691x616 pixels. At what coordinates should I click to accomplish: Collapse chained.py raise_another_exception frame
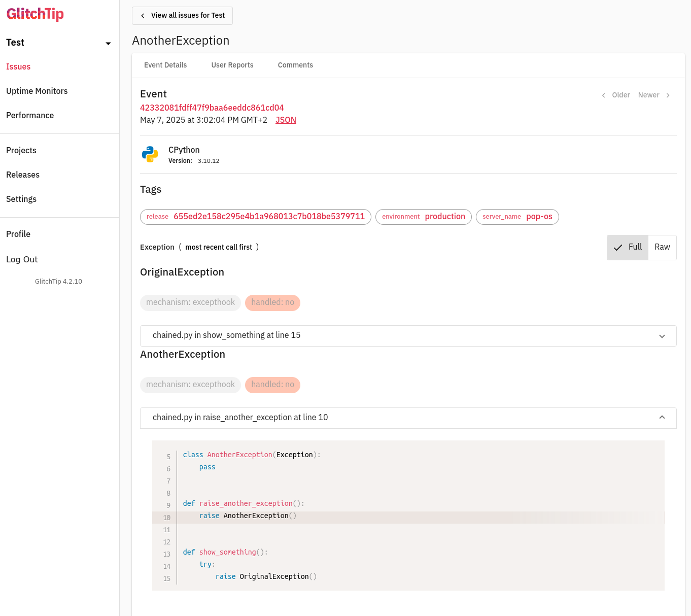408,418
